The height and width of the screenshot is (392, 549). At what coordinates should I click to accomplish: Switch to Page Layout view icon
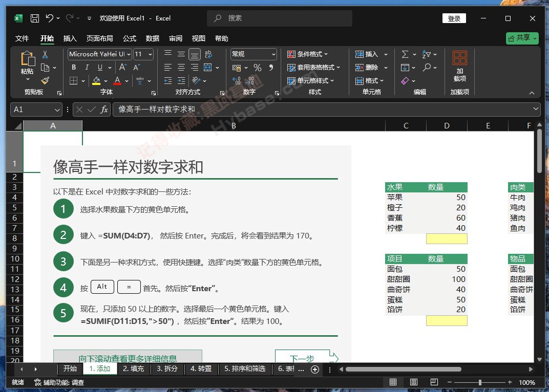(413, 382)
